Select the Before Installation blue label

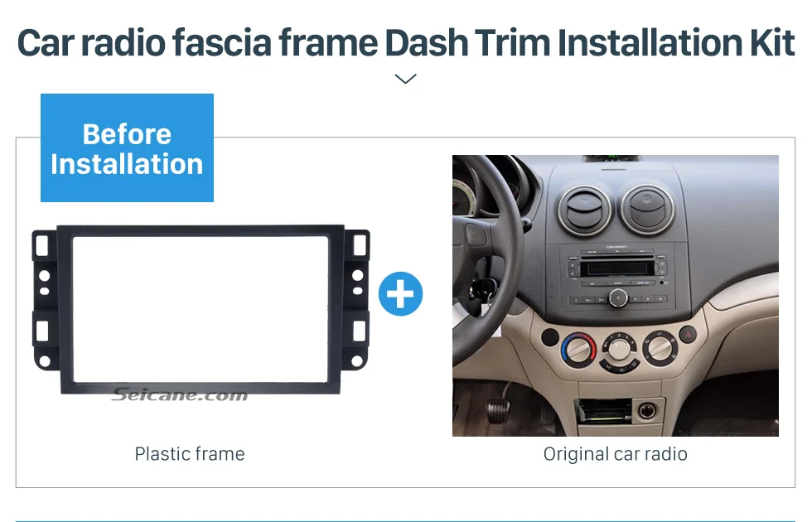[x=127, y=147]
